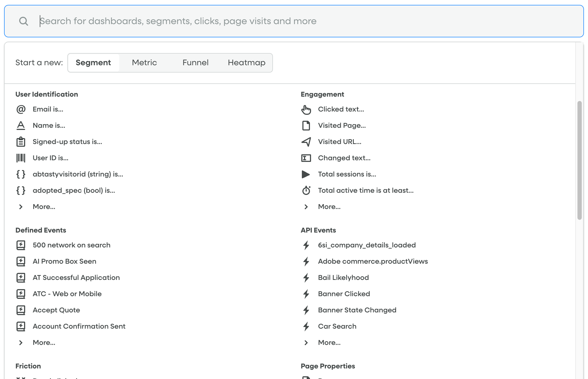Click the event icon beside Accept Quote
588x379 pixels.
[x=21, y=310]
